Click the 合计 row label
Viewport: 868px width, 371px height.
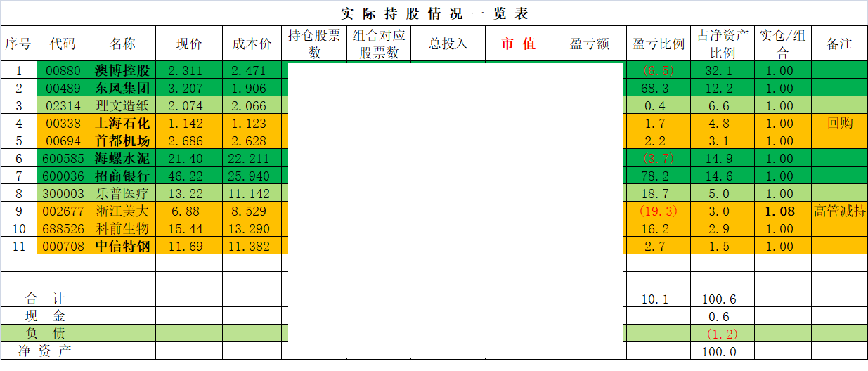[x=45, y=299]
